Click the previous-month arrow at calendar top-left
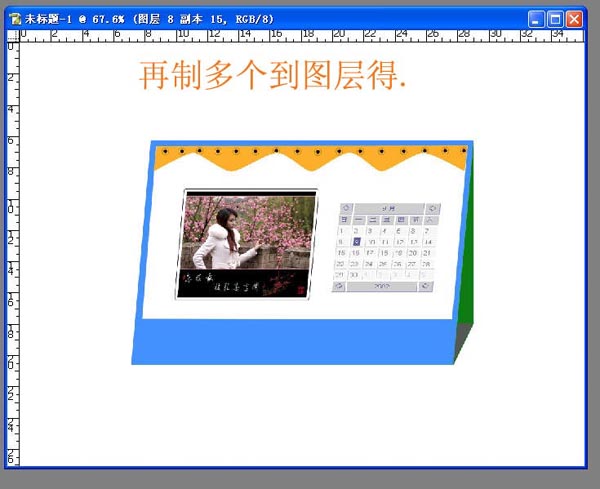Screen dimensions: 600x489 (x=346, y=209)
